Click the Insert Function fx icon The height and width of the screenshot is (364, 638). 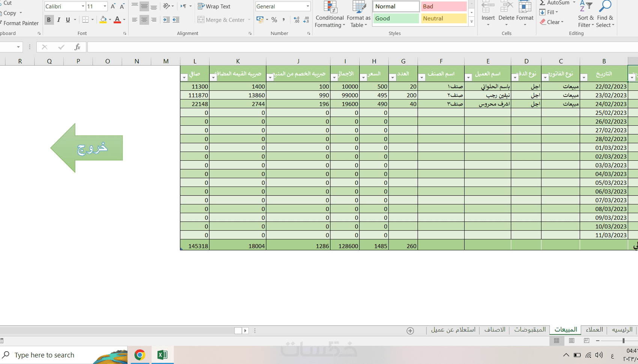[x=77, y=47]
